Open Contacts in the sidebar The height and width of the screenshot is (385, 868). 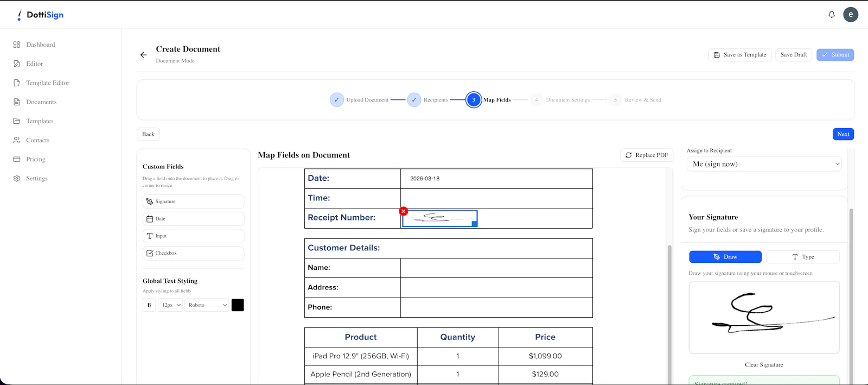pos(37,140)
